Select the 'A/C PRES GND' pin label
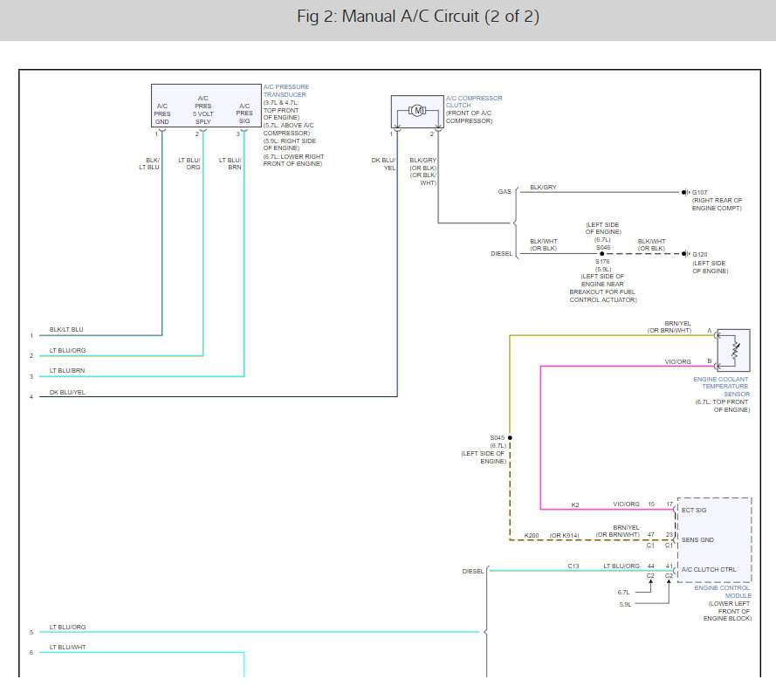Screen dimensions: 776x700 coord(161,113)
